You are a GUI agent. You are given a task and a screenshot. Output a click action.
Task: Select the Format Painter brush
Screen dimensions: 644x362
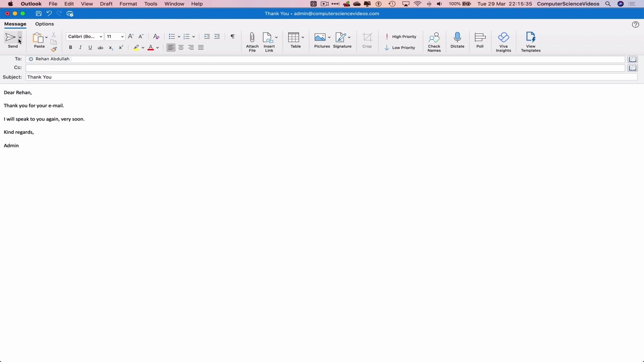click(54, 49)
